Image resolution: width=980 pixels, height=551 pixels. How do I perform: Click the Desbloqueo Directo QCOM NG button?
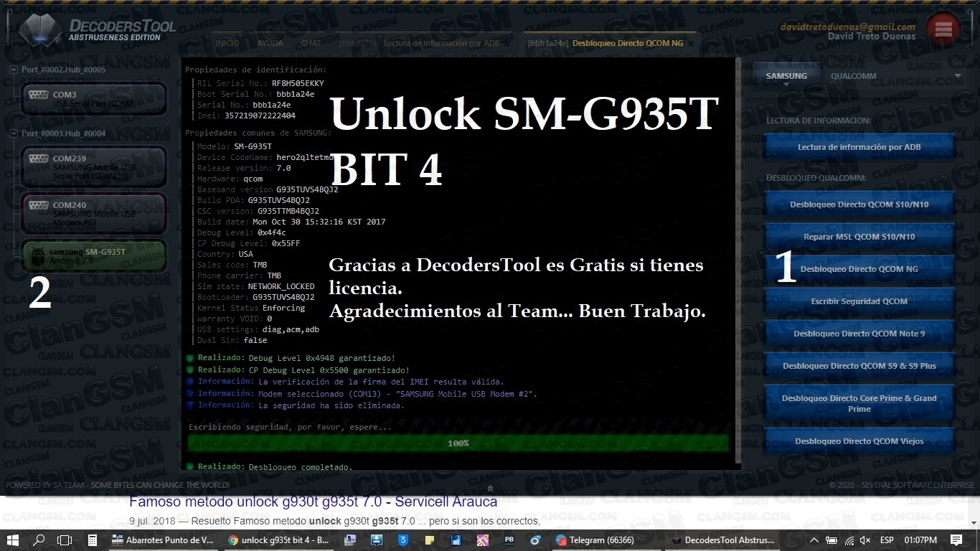click(859, 269)
